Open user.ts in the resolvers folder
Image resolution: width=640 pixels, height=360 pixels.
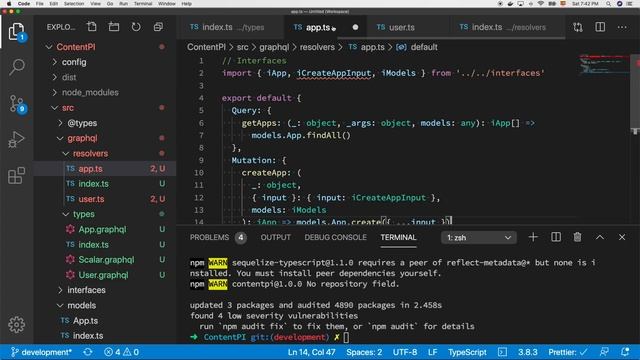coord(91,199)
